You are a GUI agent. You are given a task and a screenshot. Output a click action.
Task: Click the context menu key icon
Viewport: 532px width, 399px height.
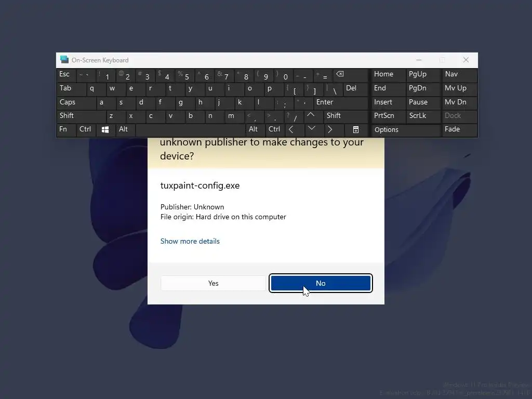[355, 129]
